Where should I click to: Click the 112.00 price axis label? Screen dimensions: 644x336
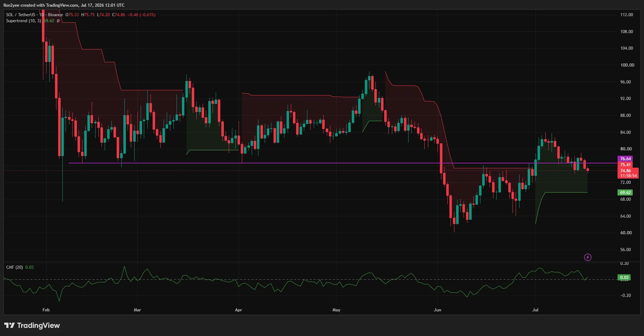[x=626, y=15]
